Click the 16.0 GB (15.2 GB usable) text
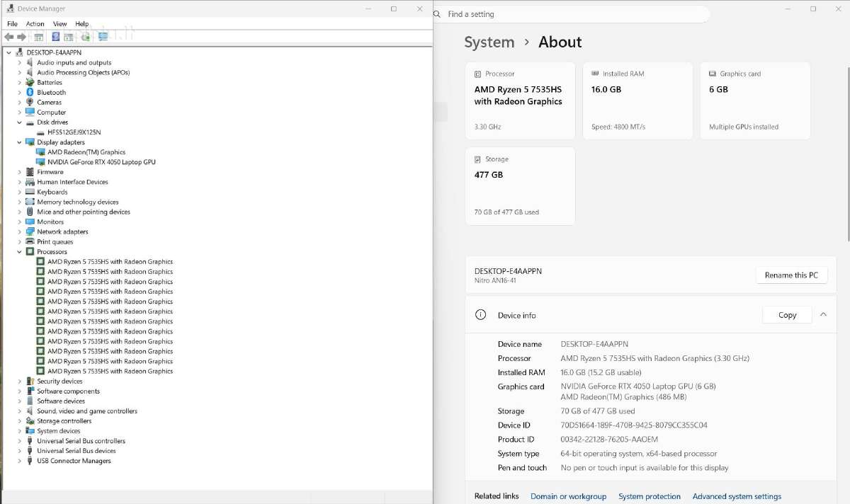The width and height of the screenshot is (850, 504). tap(601, 372)
